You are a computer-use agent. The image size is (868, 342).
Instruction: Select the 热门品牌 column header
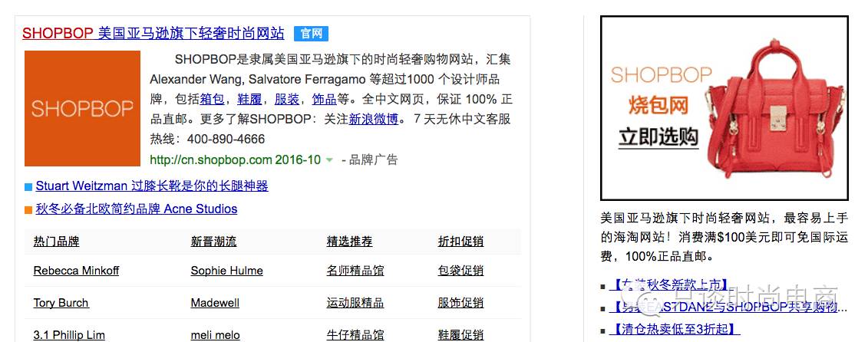[x=56, y=242]
